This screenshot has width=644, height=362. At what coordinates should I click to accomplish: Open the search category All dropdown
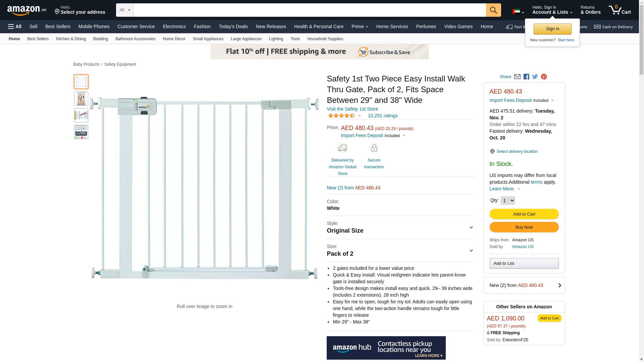124,10
